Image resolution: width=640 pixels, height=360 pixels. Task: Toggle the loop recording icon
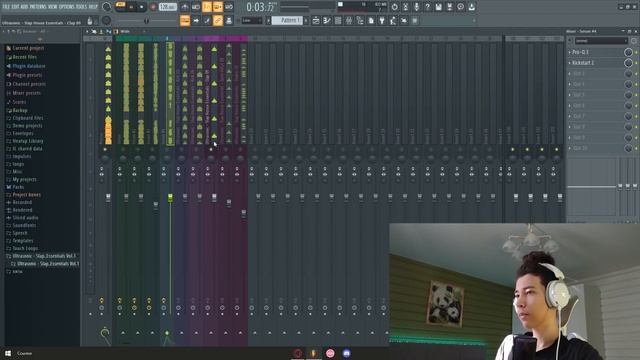click(x=229, y=7)
